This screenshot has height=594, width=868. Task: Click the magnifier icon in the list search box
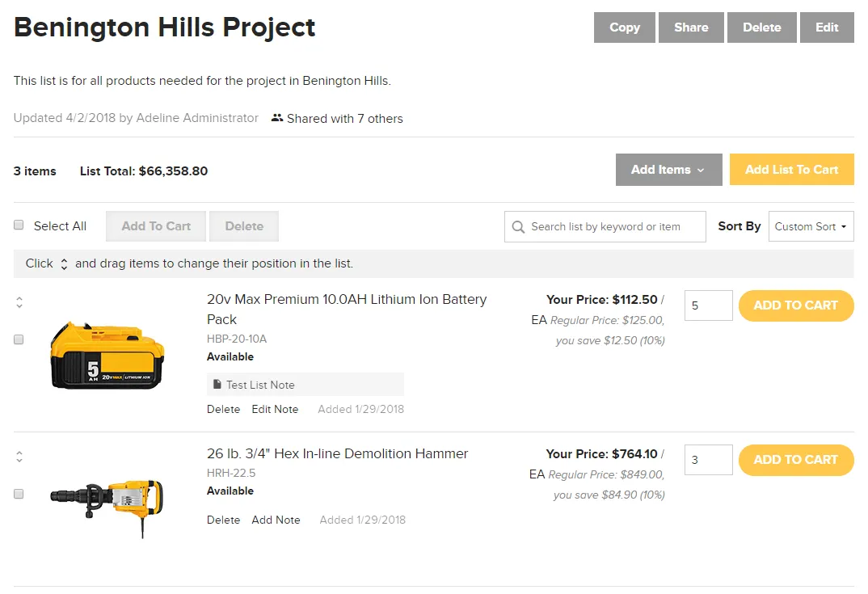518,227
